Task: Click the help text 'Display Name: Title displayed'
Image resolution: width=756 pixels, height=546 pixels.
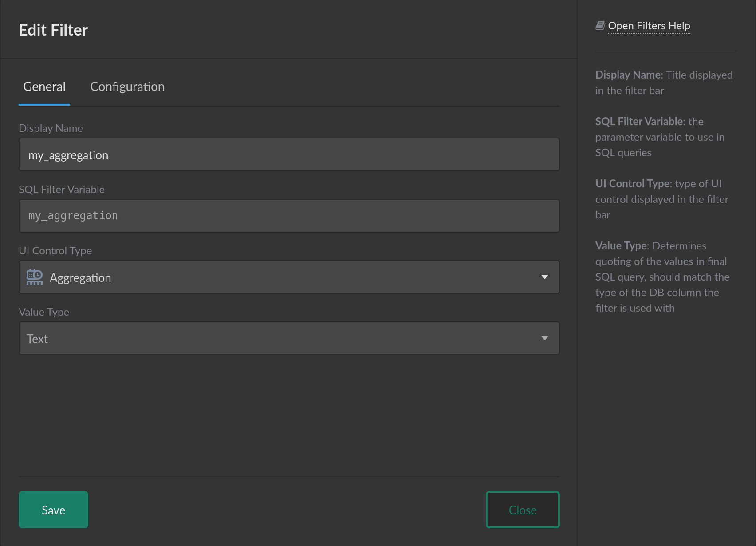Action: click(664, 75)
